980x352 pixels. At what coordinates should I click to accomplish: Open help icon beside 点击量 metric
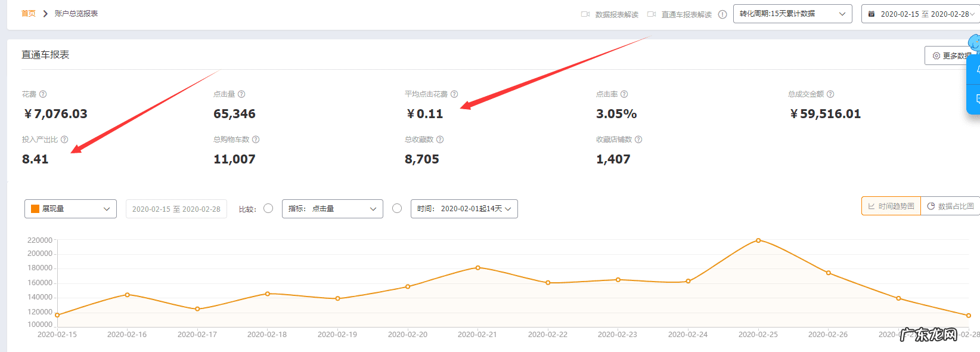241,94
